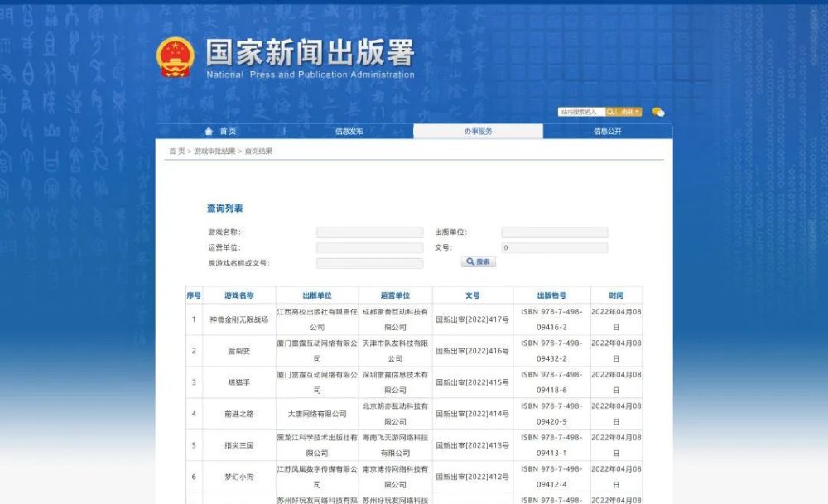This screenshot has width=828, height=504.
Task: Click document number 国新出审[2022]414号
Action: pos(473,414)
